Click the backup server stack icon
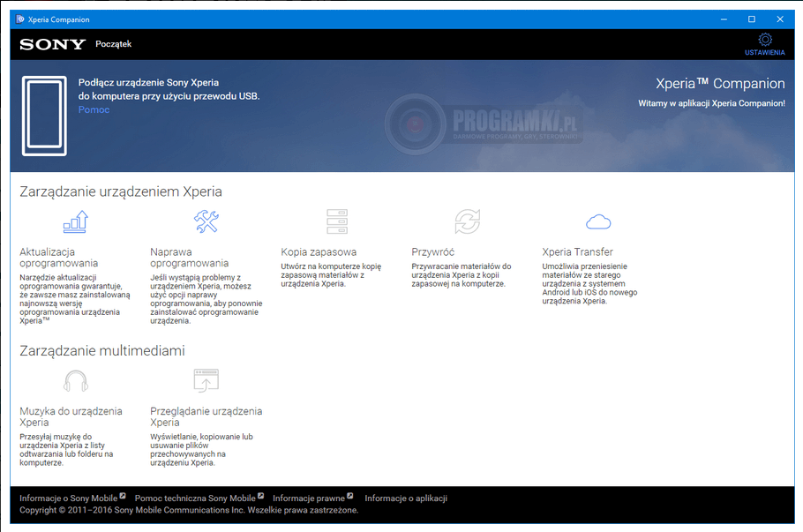Image resolution: width=803 pixels, height=532 pixels. [337, 221]
